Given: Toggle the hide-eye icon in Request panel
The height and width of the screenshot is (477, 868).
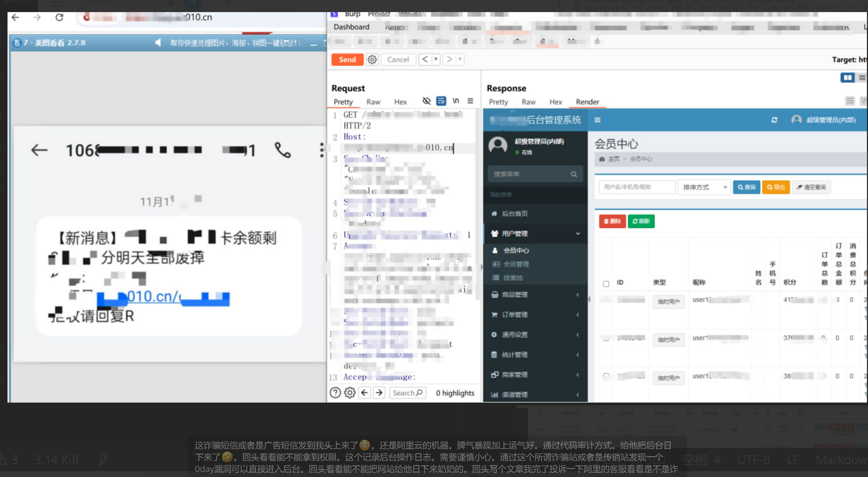Looking at the screenshot, I should (x=426, y=101).
